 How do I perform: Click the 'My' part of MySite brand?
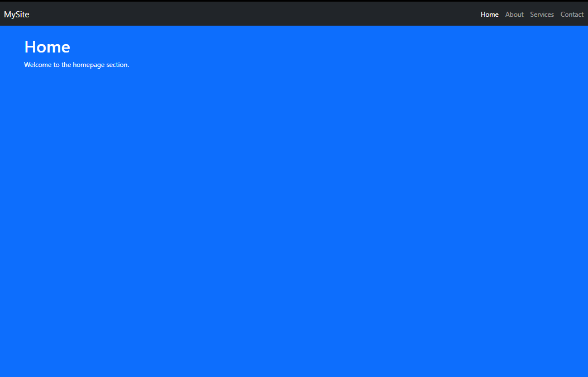(x=9, y=15)
